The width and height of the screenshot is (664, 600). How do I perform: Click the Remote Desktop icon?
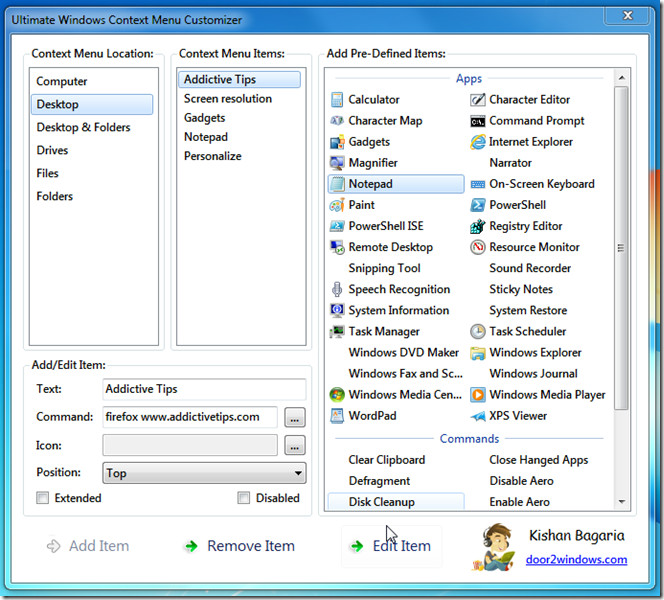(337, 247)
